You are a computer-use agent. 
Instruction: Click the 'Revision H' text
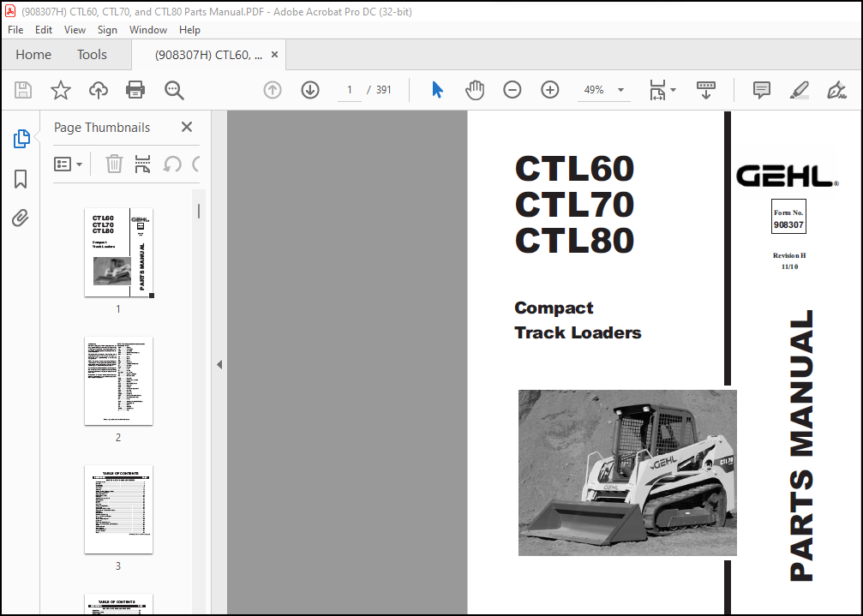coord(789,255)
